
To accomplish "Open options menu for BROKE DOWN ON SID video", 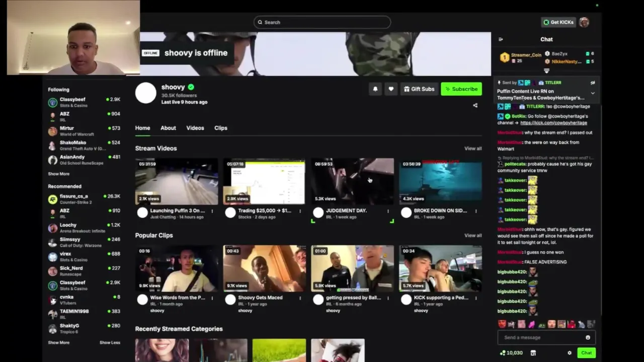I will 476,211.
